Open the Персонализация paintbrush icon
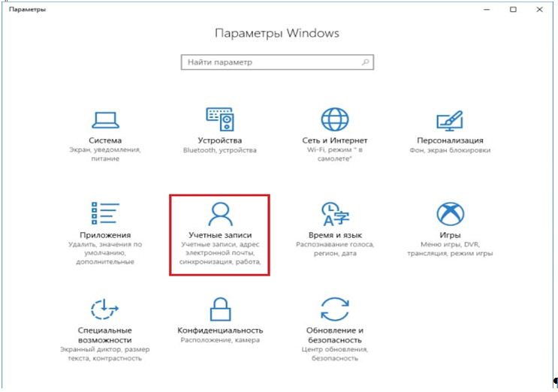 point(450,121)
